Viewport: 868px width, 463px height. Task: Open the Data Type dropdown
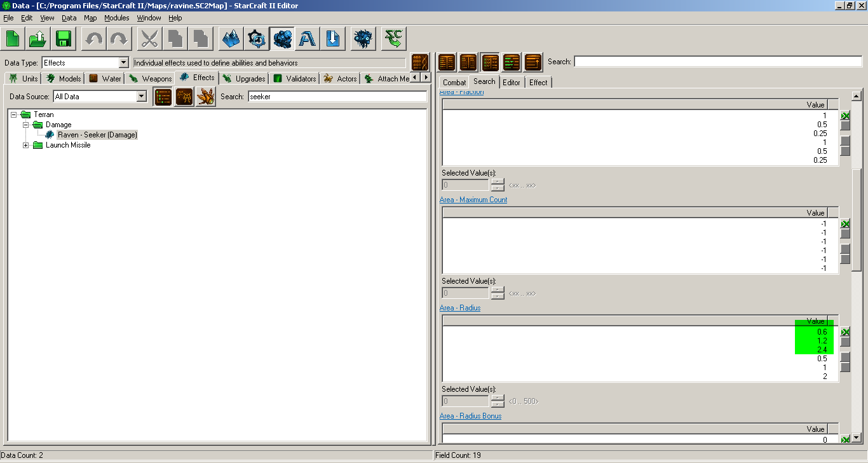(124, 63)
